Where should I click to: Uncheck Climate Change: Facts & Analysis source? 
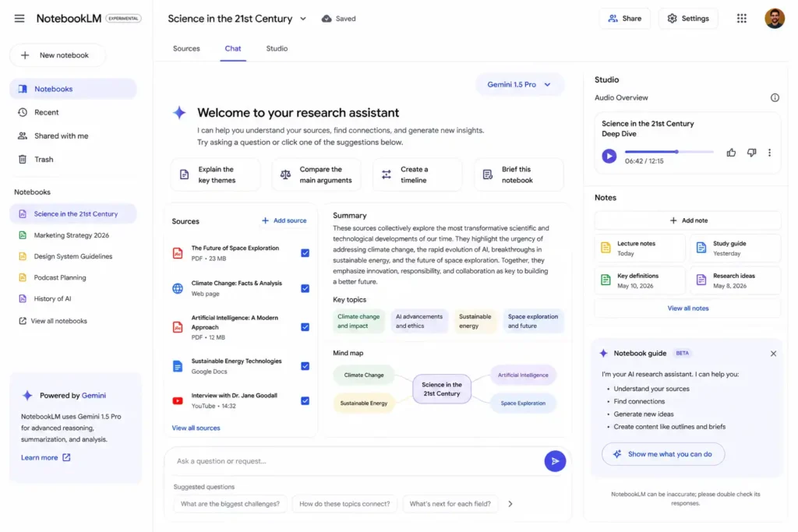[305, 288]
